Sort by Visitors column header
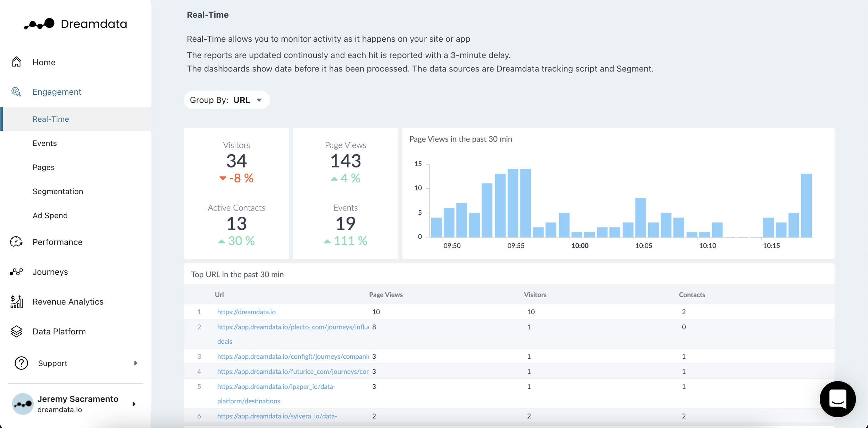Image resolution: width=868 pixels, height=428 pixels. pos(535,294)
